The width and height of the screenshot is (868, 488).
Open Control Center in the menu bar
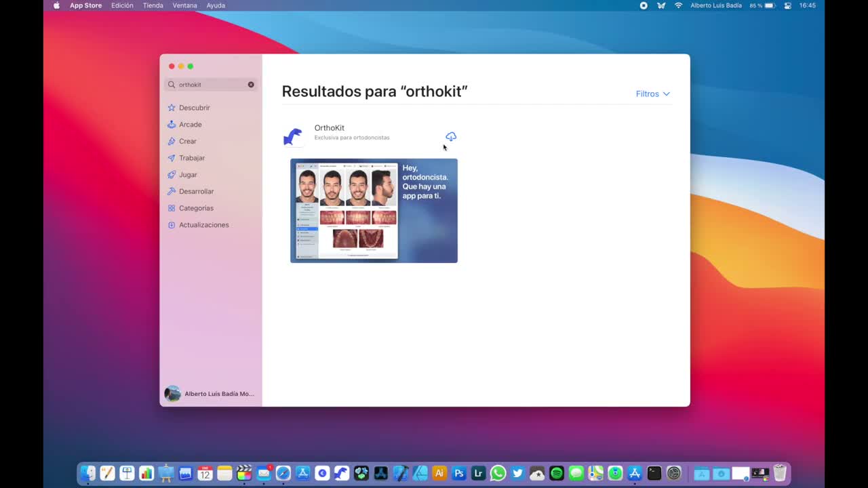pos(788,5)
